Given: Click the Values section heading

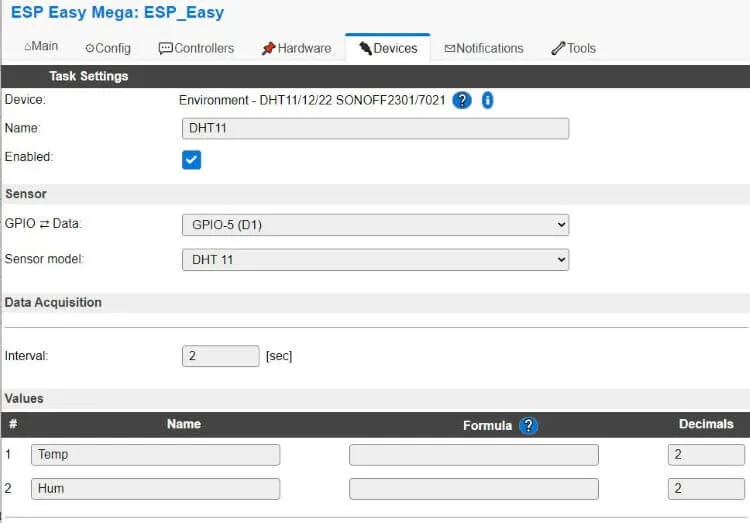Looking at the screenshot, I should click(24, 399).
